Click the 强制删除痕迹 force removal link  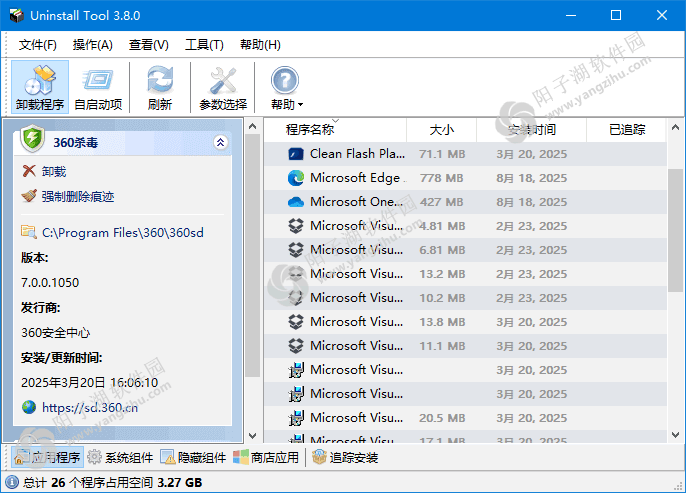78,196
